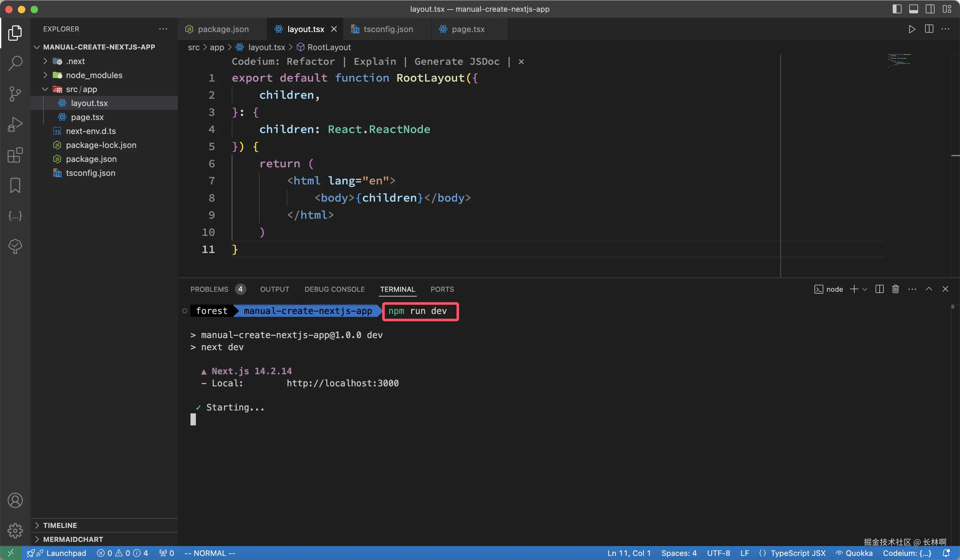This screenshot has height=560, width=960.
Task: Click Launchpad in the status bar
Action: pos(65,553)
